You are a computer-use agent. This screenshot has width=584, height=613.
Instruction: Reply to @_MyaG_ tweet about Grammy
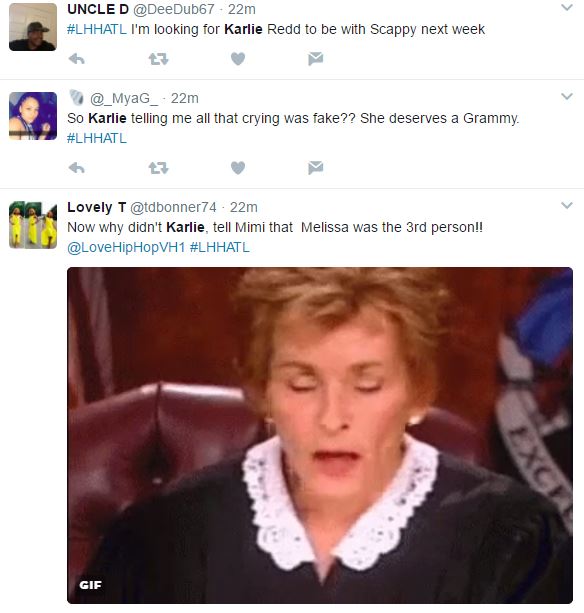77,168
